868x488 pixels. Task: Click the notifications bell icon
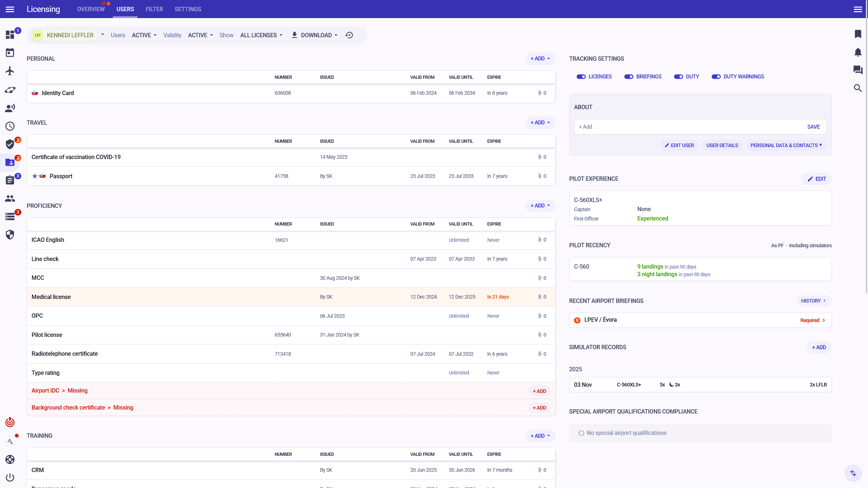(858, 52)
